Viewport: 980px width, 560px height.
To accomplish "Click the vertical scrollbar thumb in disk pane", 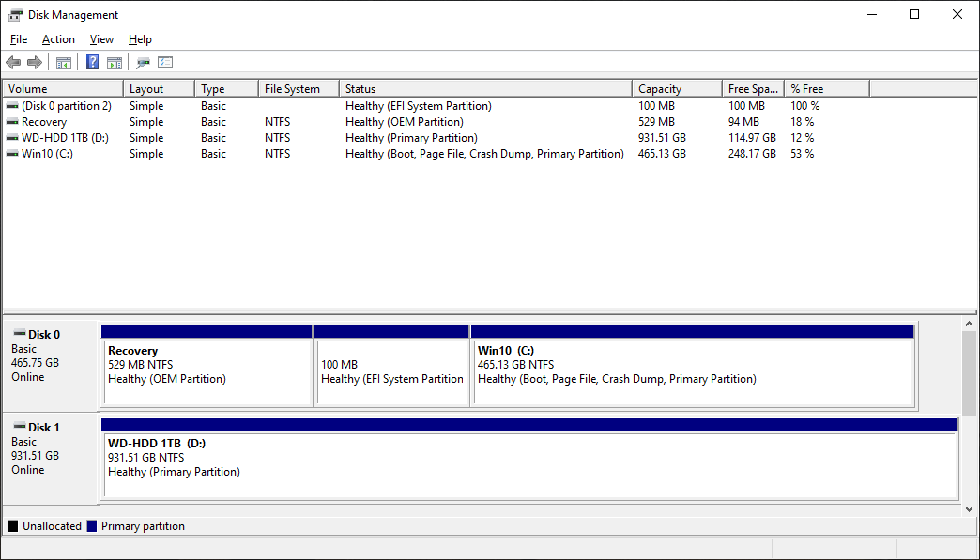I will click(969, 373).
